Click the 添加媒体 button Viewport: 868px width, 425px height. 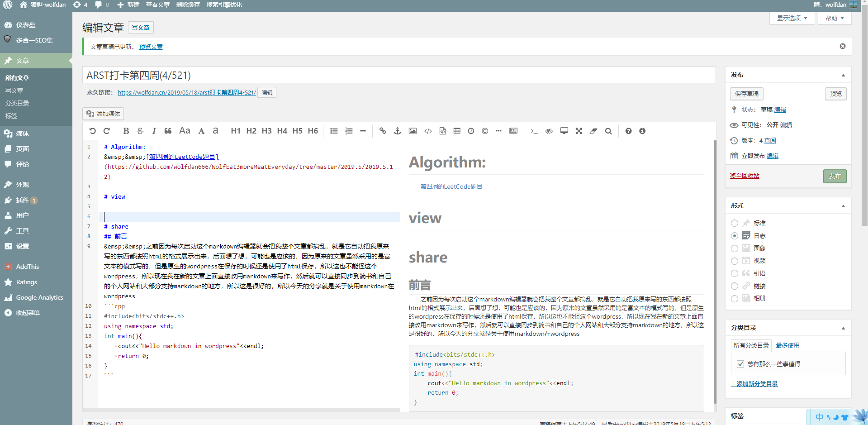(x=103, y=114)
